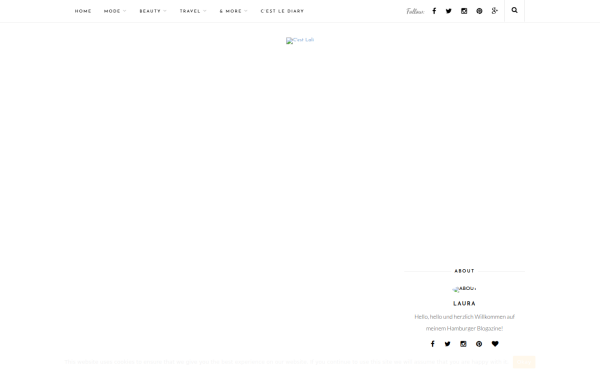Click the heart icon in the About widget
This screenshot has height=375, width=600.
tap(495, 344)
